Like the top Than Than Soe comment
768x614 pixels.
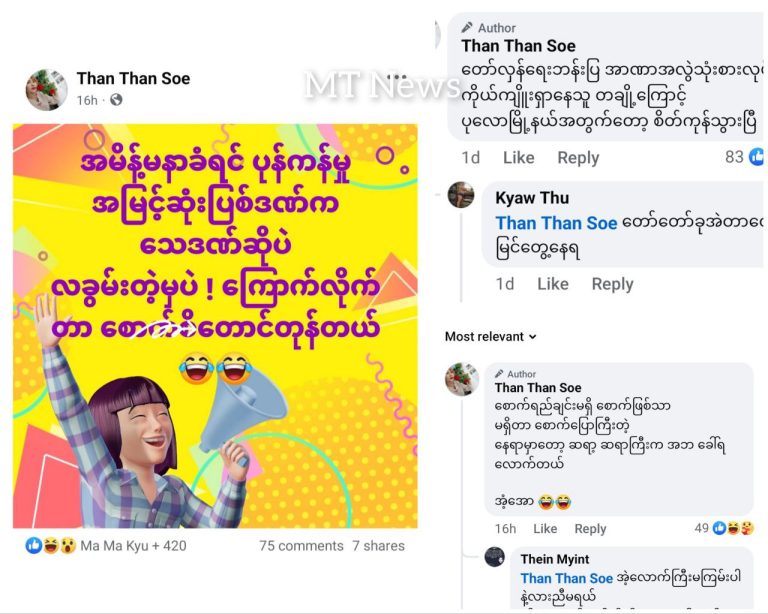click(518, 158)
